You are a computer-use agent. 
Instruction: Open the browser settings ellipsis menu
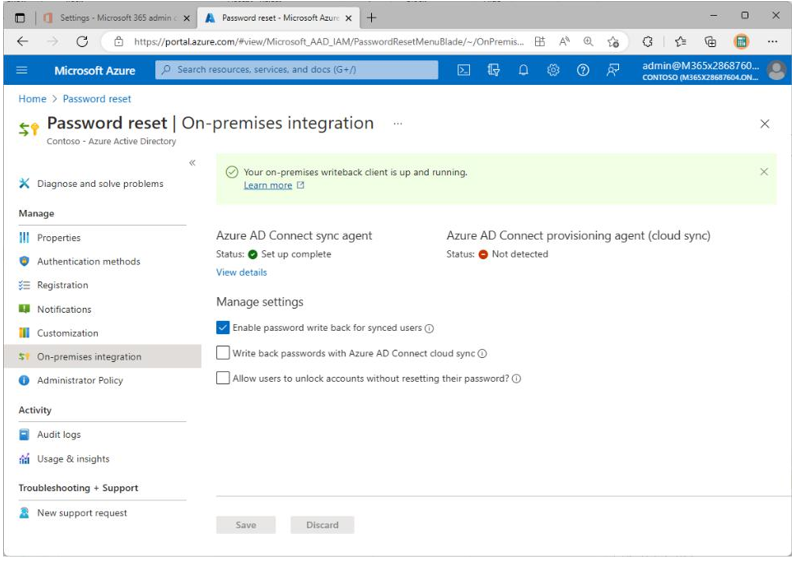pyautogui.click(x=772, y=42)
